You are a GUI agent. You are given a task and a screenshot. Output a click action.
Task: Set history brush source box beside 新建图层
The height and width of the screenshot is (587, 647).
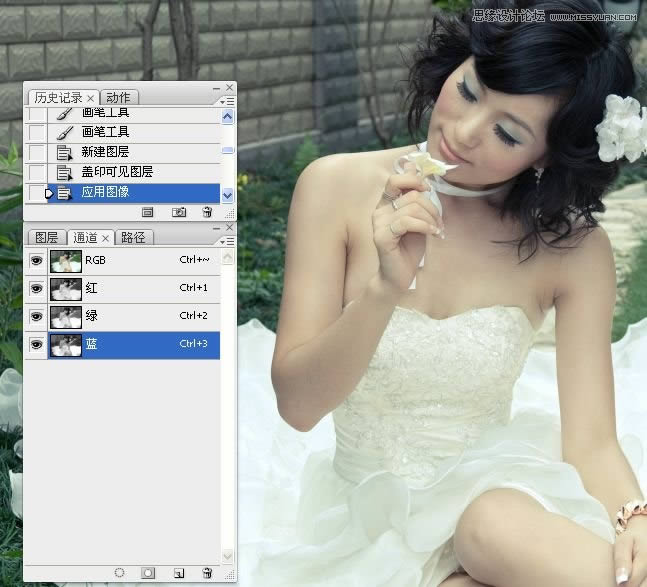coord(37,152)
